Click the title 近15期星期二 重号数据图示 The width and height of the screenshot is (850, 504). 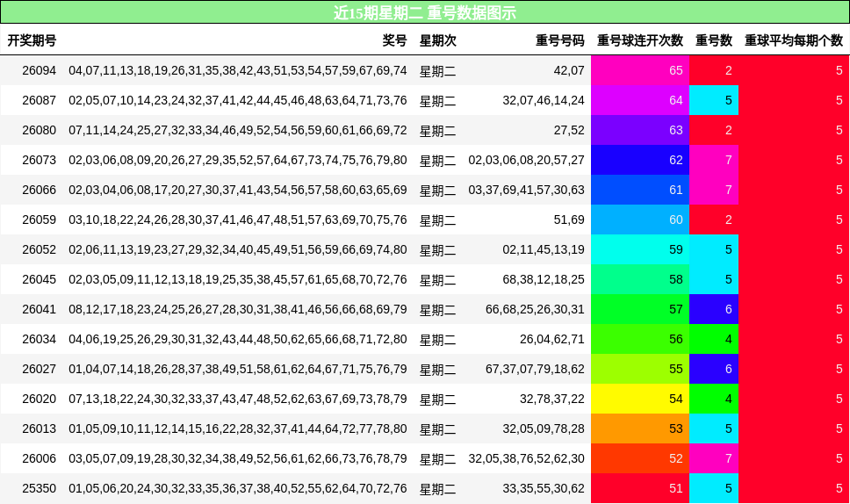[x=425, y=12]
